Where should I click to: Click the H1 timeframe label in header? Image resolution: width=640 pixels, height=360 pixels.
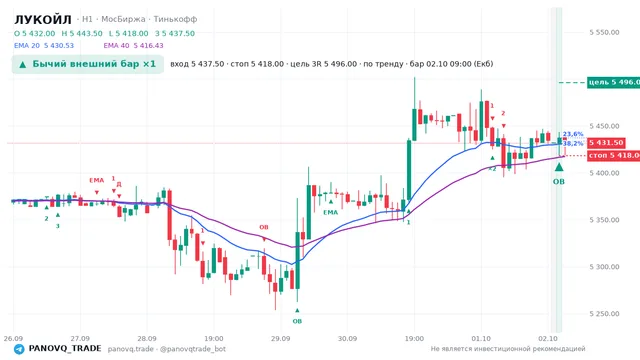click(87, 19)
